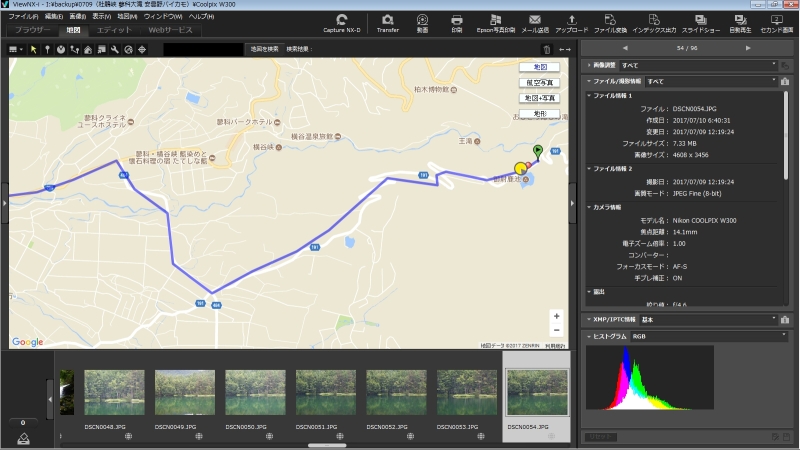Click the Upload (アップロード) icon
The width and height of the screenshot is (800, 450).
point(571,23)
